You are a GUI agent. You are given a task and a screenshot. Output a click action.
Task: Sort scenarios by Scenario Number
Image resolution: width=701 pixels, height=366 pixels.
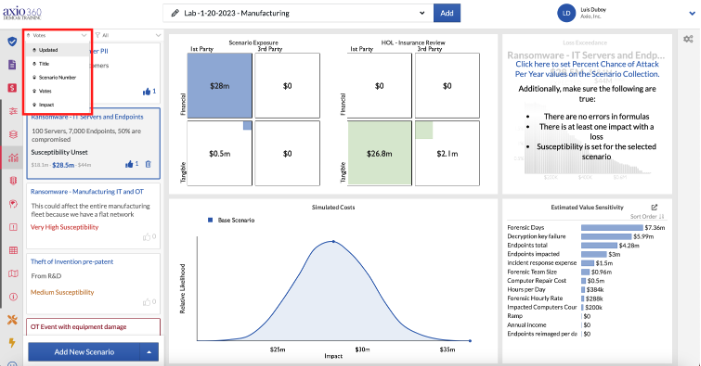(57, 77)
